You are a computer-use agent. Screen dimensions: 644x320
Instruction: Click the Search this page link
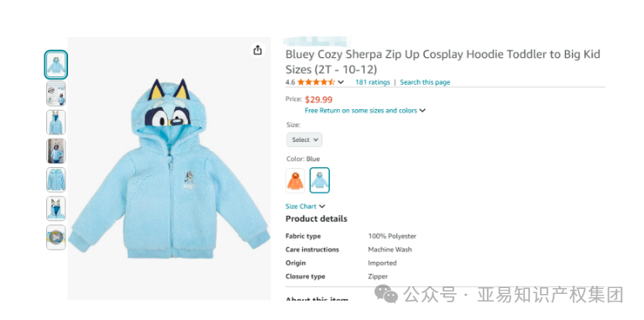coord(425,82)
